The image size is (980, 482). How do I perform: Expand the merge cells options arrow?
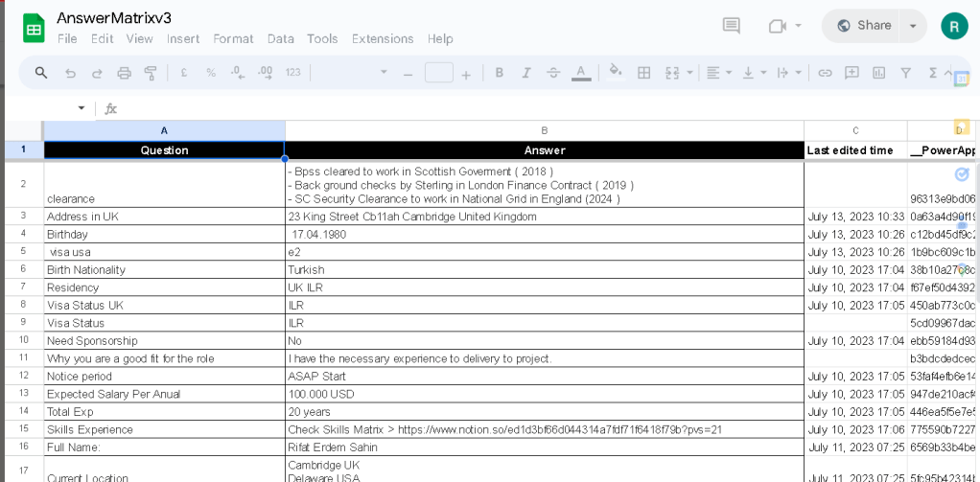(x=689, y=73)
